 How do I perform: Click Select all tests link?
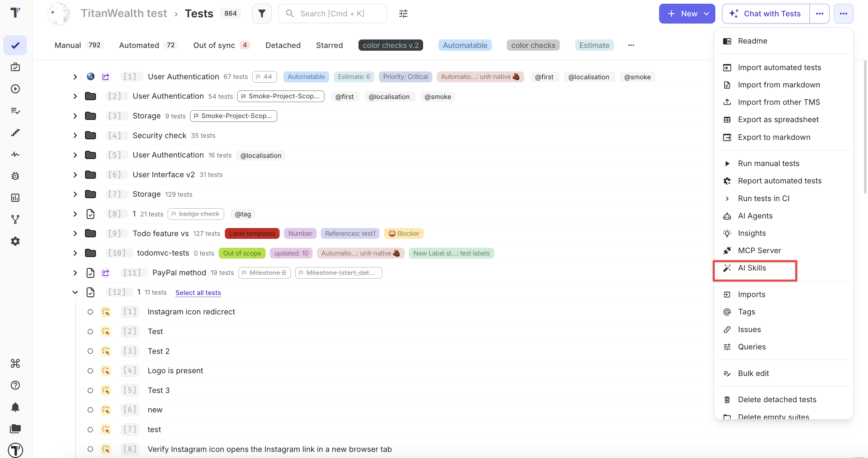click(198, 293)
